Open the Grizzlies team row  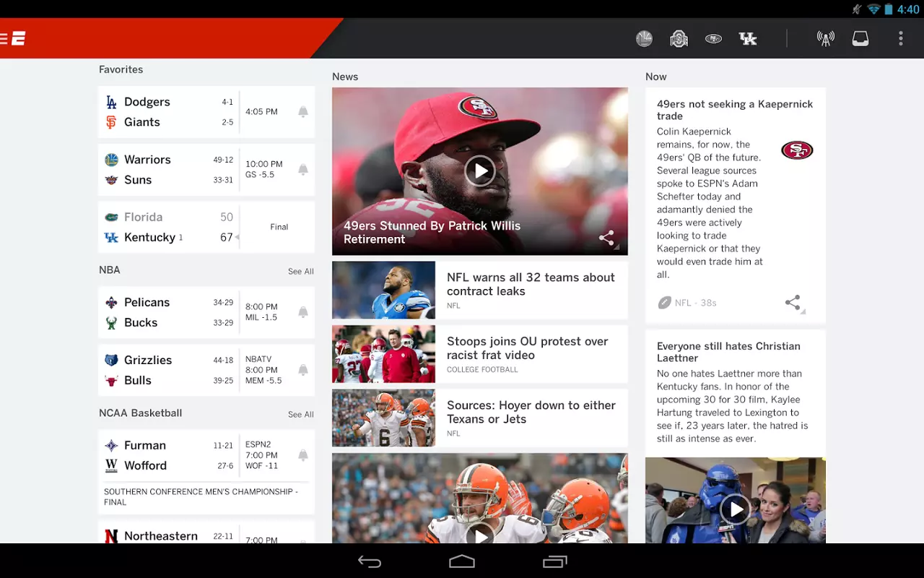(169, 360)
